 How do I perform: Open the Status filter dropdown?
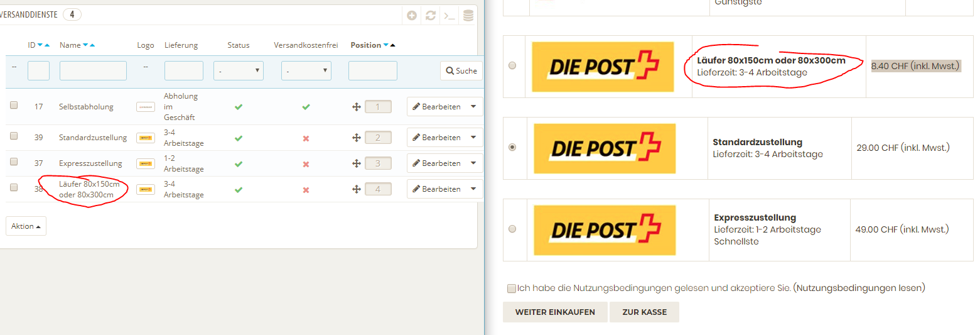point(239,71)
